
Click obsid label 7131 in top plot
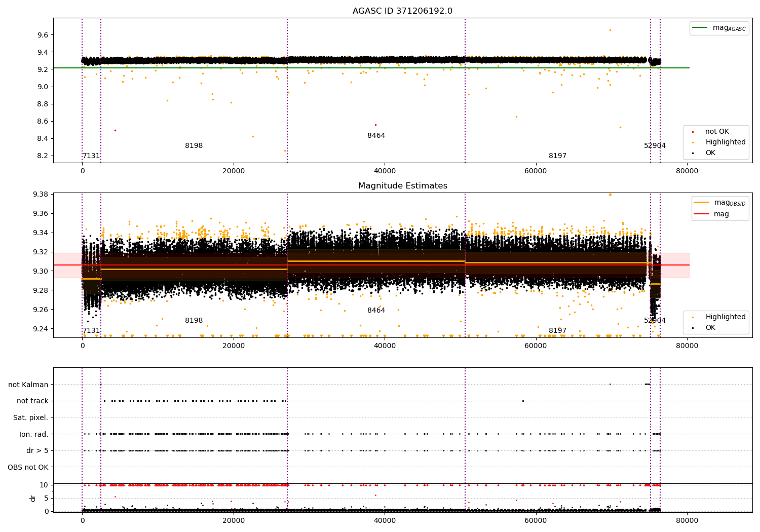(91, 156)
